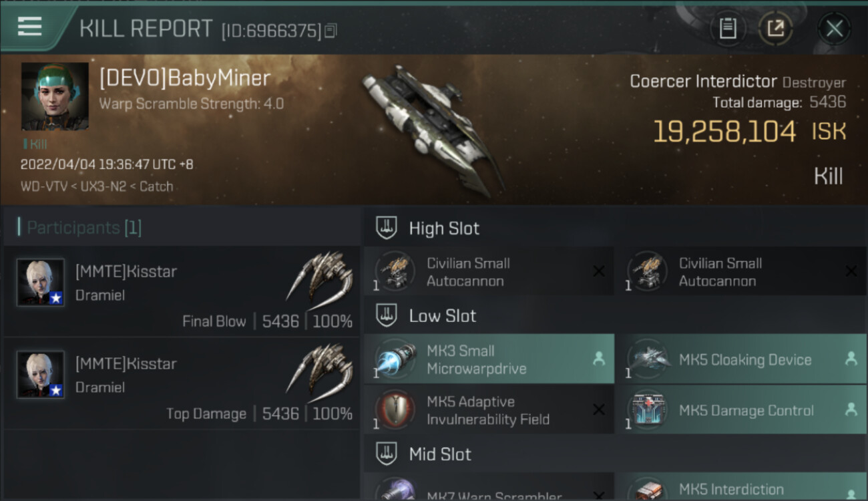Select the Final Blow Kisstar portrait
This screenshot has height=501, width=868.
(41, 283)
